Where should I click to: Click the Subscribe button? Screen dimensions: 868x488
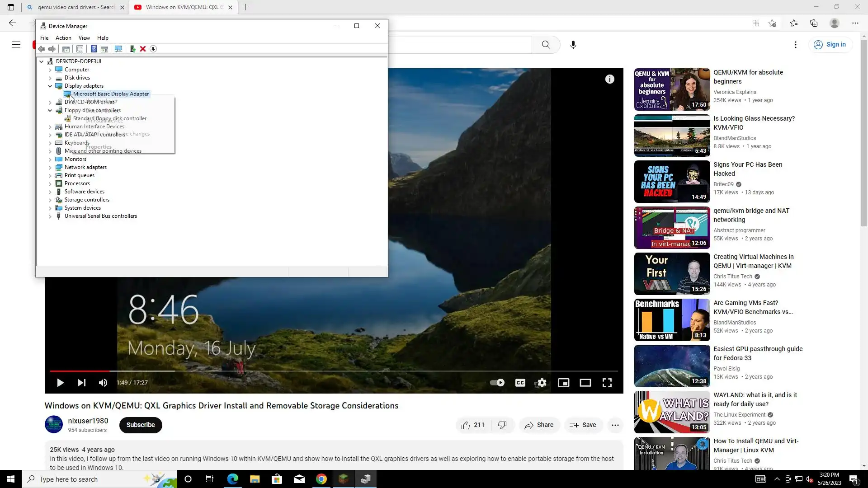tap(141, 425)
